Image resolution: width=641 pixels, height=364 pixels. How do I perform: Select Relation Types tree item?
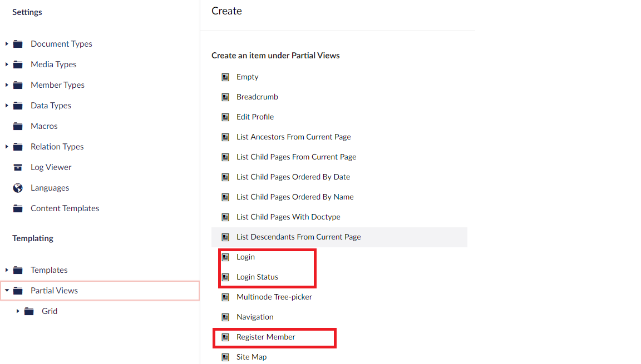coord(57,147)
